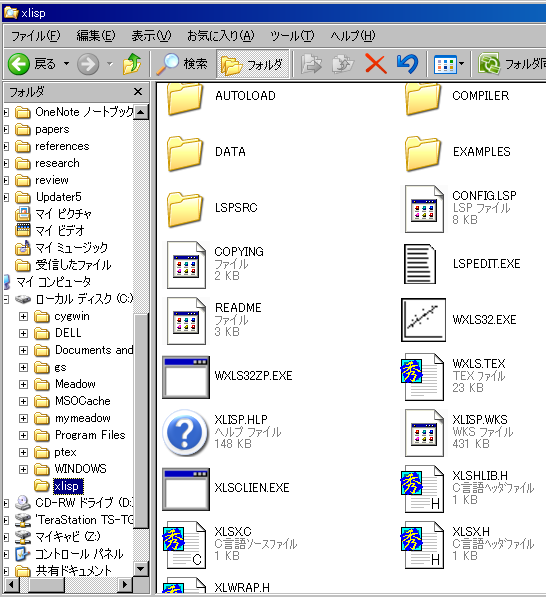Select the DATA folder icon
This screenshot has height=597, width=546.
[x=185, y=153]
